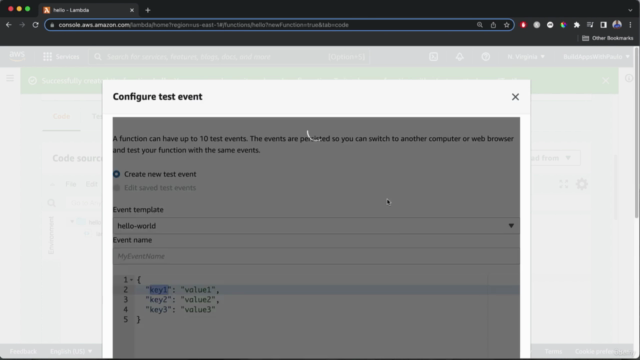
Task: Open the Chrome three-dot menu
Action: coord(630,25)
